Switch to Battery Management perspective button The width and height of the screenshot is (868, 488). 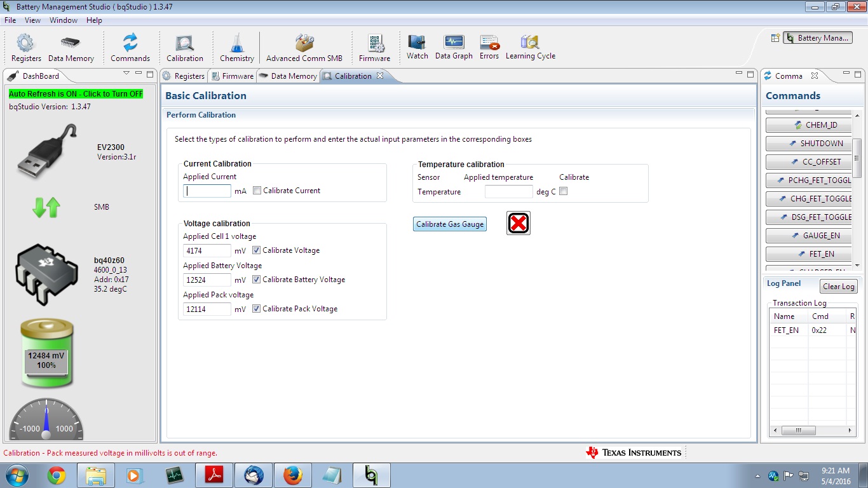point(817,38)
